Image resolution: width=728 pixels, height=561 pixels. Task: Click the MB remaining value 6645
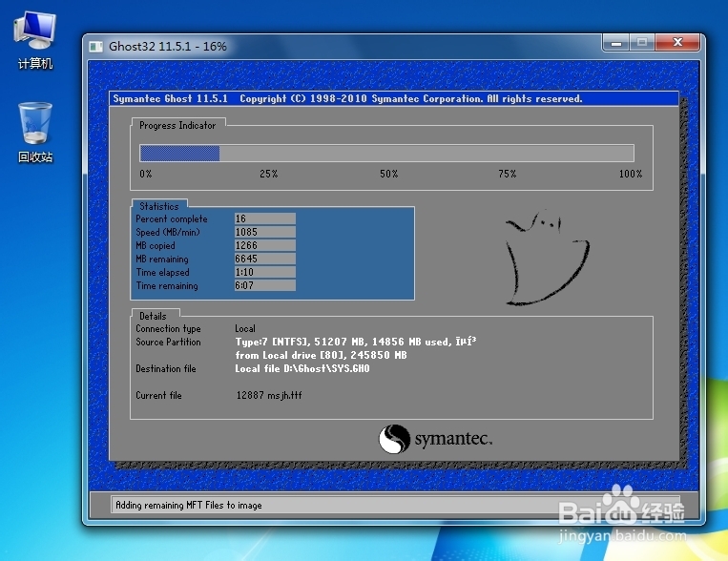(264, 259)
